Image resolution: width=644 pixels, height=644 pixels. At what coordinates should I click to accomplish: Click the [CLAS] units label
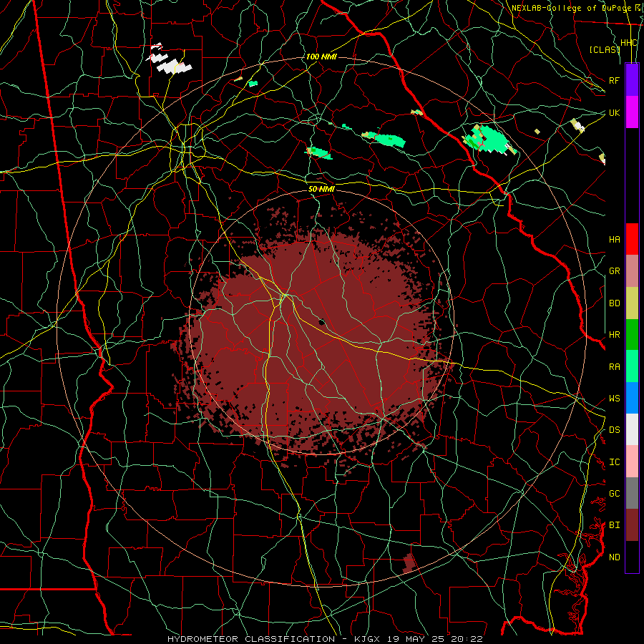coord(604,49)
